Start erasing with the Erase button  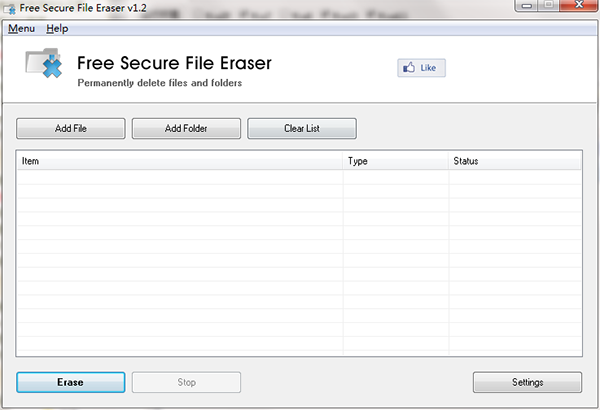click(70, 382)
